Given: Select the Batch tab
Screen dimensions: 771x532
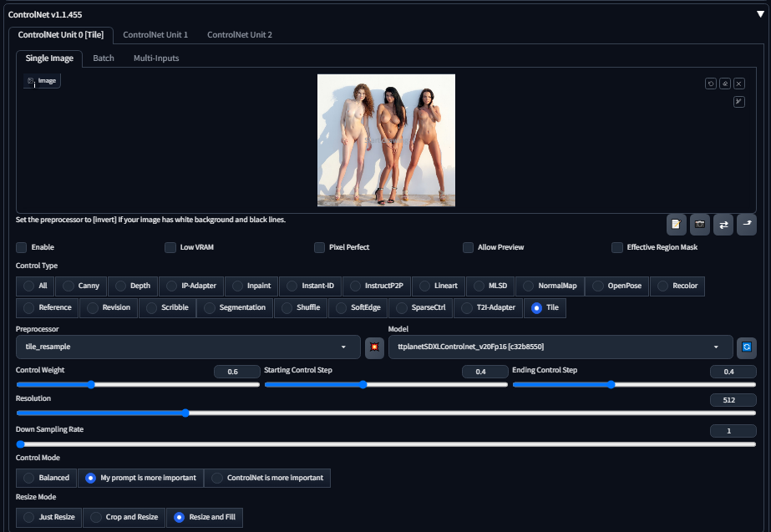Looking at the screenshot, I should pyautogui.click(x=104, y=58).
